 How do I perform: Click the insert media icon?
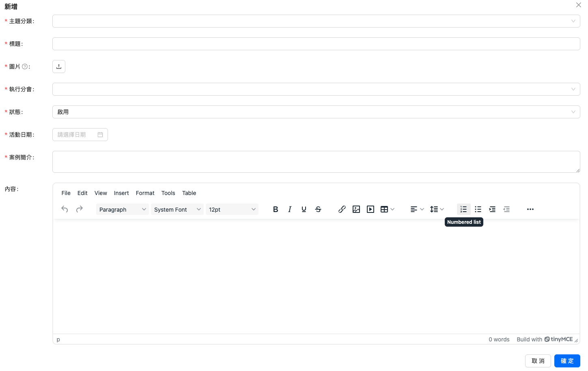[370, 209]
